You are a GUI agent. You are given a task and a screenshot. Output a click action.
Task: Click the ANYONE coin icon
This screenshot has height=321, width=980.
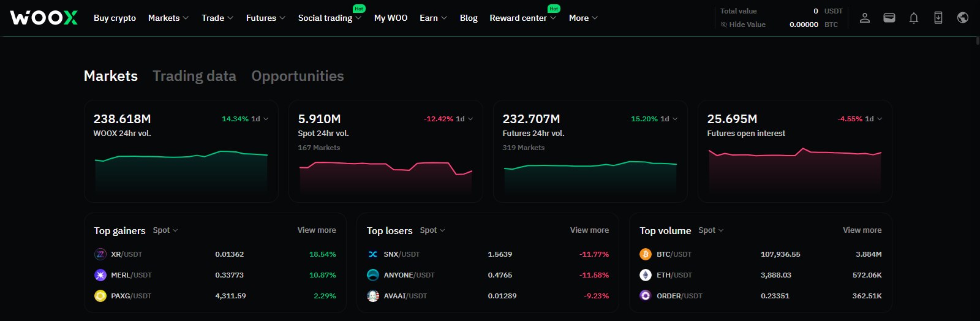(x=373, y=275)
